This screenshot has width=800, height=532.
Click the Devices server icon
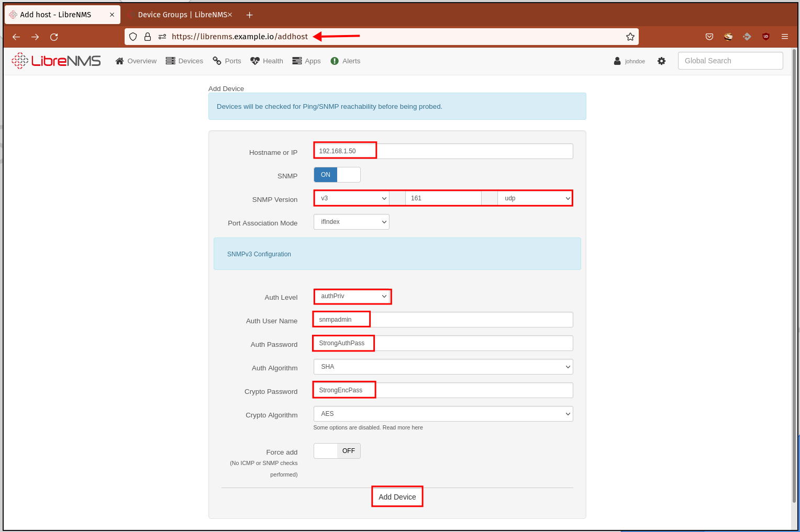click(170, 61)
